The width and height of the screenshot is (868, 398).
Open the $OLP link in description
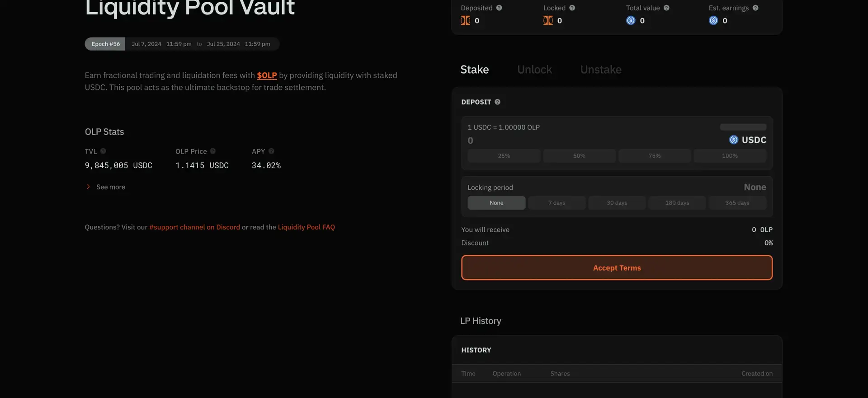(267, 75)
